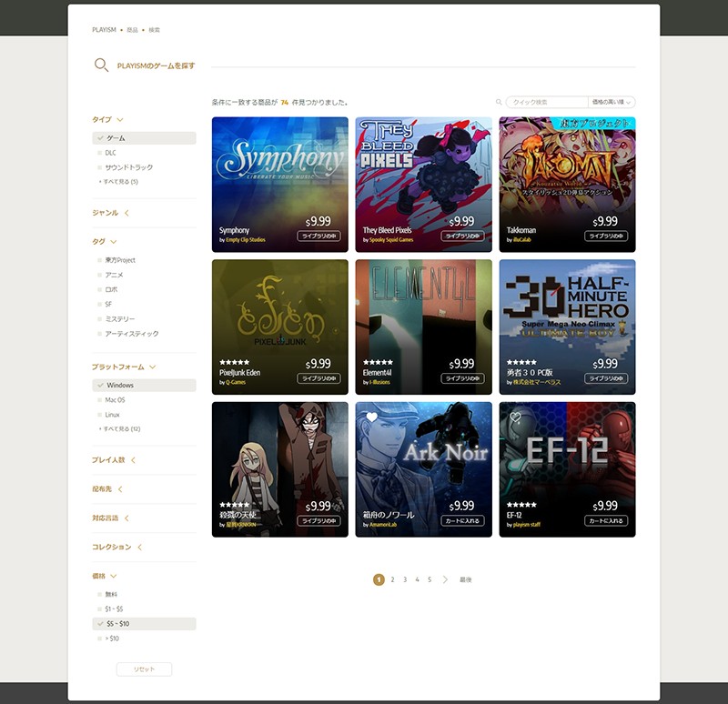Click the クイック検索 input field
The height and width of the screenshot is (704, 728).
pyautogui.click(x=548, y=102)
